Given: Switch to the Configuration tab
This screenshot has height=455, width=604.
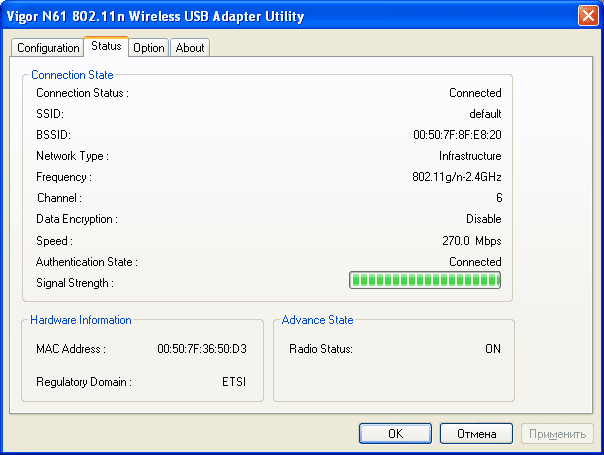Looking at the screenshot, I should tap(47, 48).
